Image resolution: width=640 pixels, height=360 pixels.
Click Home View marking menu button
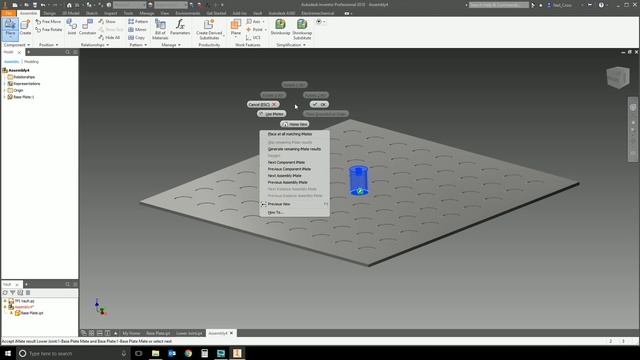[294, 124]
